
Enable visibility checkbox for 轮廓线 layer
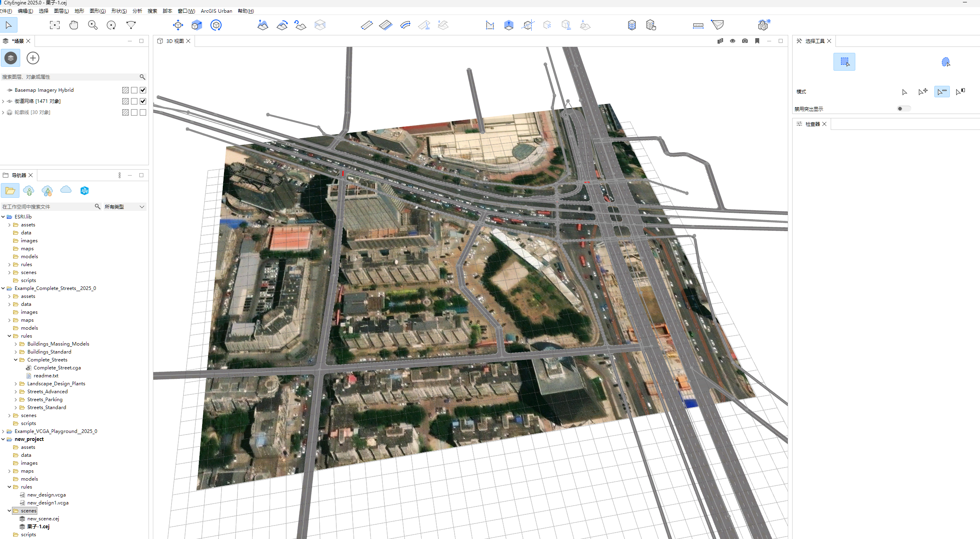click(x=143, y=112)
